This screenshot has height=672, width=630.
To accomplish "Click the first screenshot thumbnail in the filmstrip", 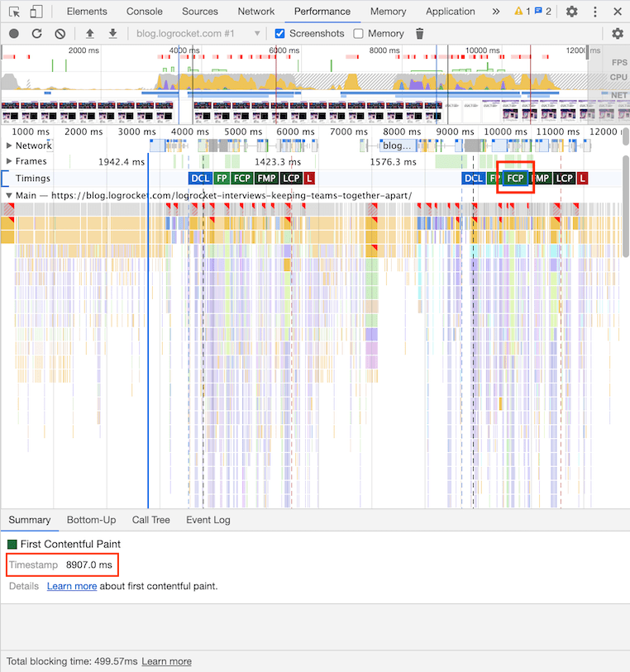I will click(10, 111).
